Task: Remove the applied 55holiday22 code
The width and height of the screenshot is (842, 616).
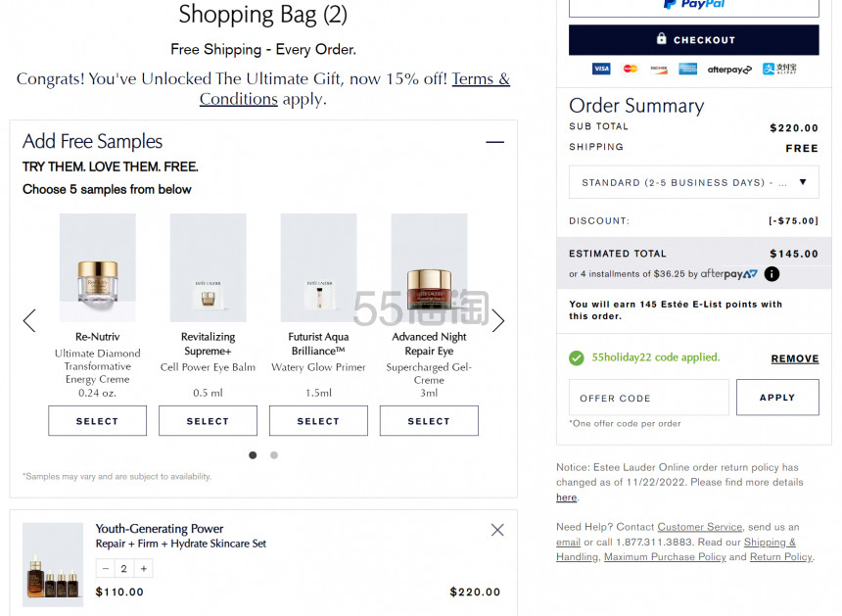Action: [x=795, y=358]
